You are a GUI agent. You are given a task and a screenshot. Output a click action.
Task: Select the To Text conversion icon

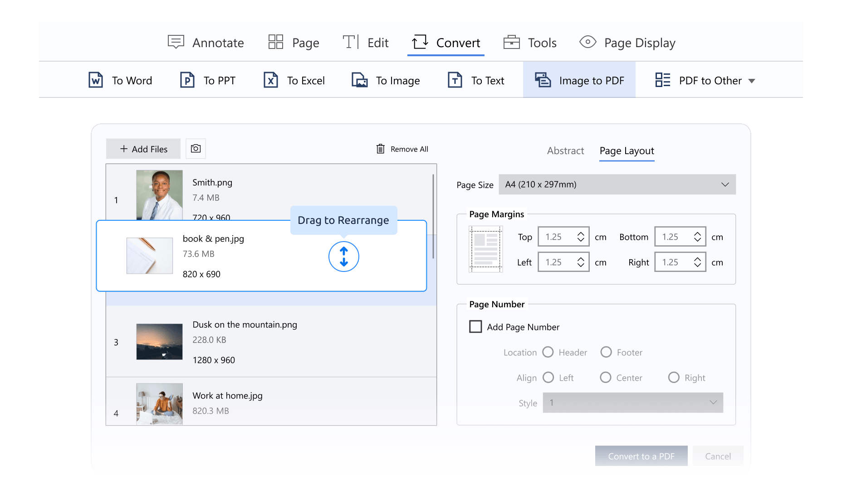pyautogui.click(x=455, y=80)
